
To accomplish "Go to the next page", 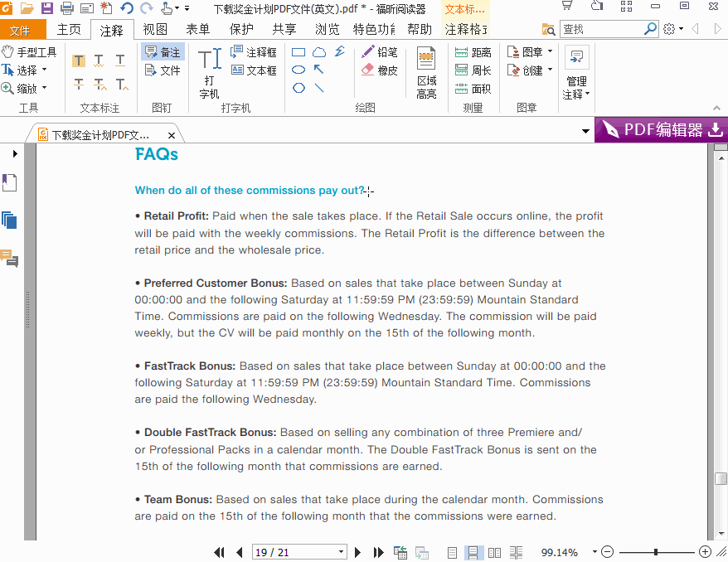I will click(357, 552).
